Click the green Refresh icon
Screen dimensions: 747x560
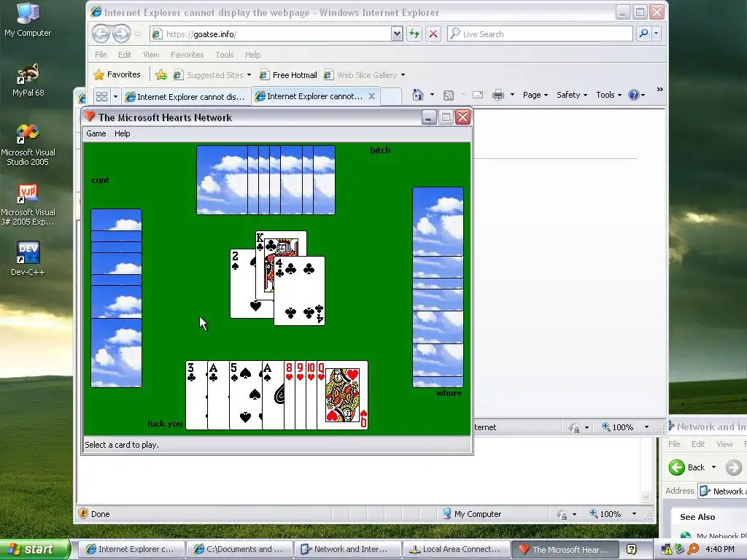pos(414,34)
